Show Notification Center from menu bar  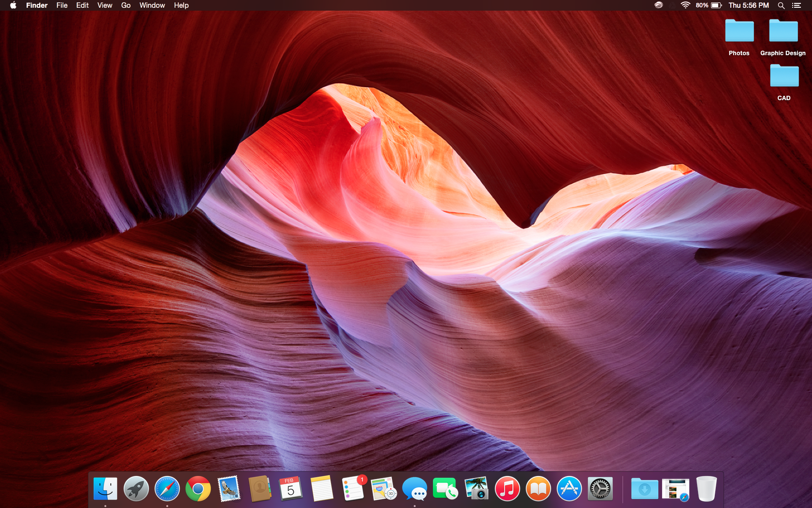coord(797,5)
